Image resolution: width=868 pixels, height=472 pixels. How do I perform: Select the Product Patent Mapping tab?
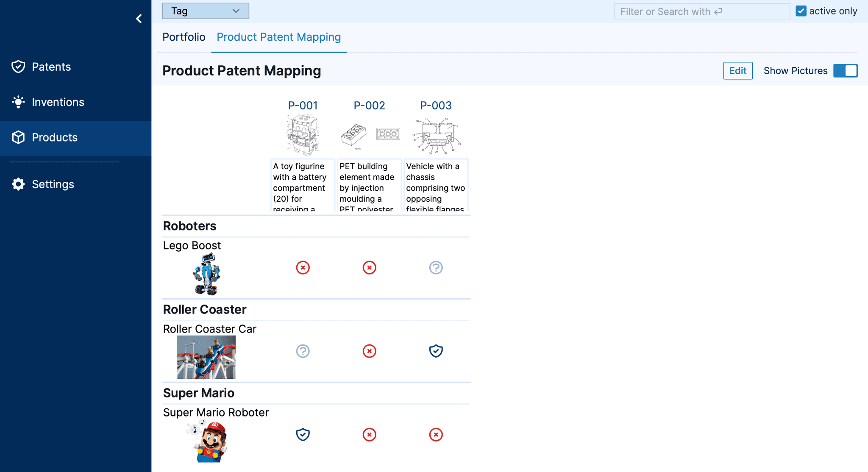click(x=279, y=37)
